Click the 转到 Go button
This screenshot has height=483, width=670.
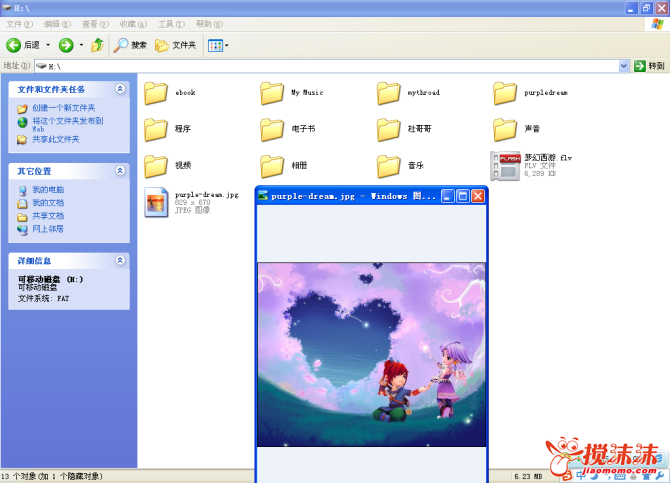coord(649,66)
